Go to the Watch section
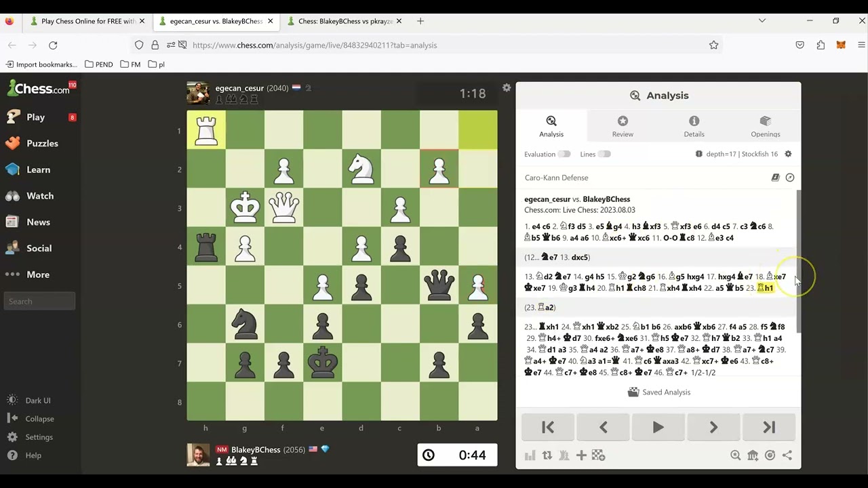The image size is (868, 488). pos(40,196)
